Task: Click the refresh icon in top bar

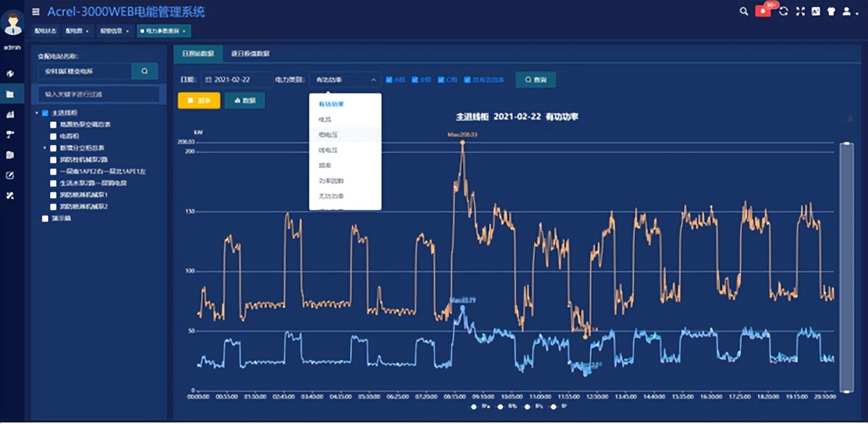Action: [784, 11]
